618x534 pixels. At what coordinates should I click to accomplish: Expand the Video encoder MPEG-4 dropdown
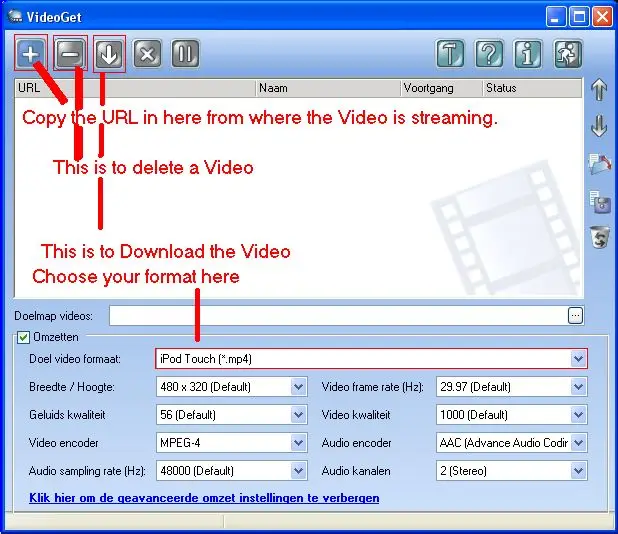[x=298, y=443]
